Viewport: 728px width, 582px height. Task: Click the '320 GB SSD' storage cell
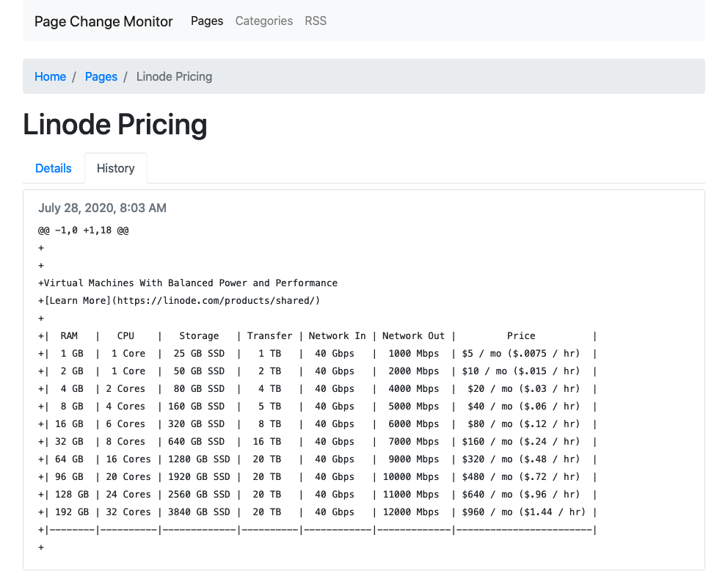click(x=197, y=424)
